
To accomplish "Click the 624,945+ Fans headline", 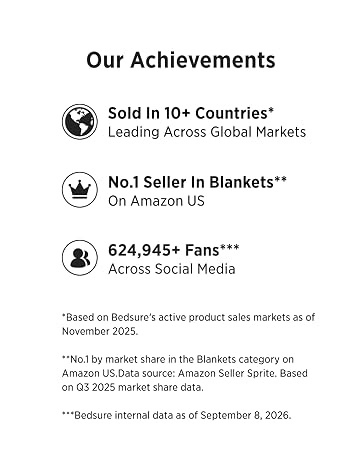I will 164,250.
